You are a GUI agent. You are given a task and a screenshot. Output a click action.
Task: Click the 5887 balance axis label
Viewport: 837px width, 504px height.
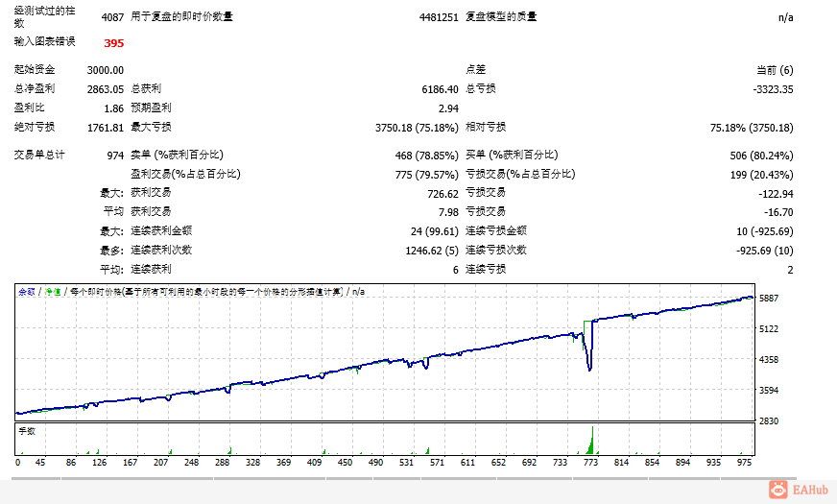(x=769, y=298)
